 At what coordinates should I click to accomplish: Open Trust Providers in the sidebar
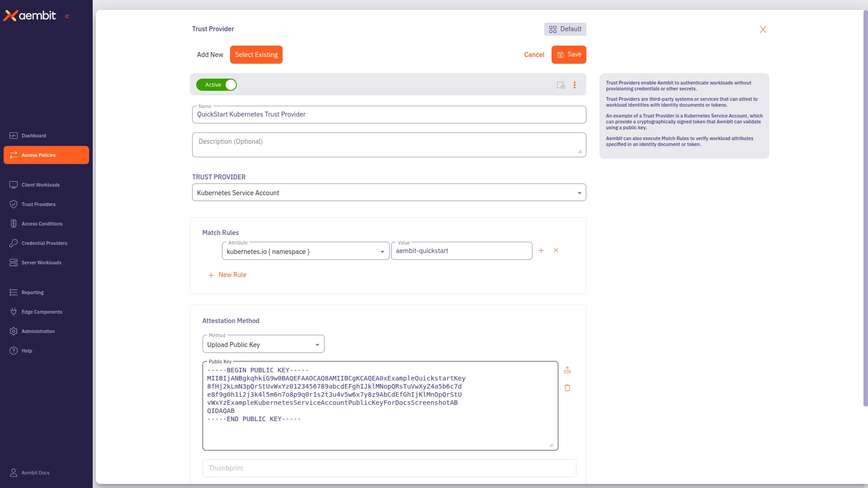click(46, 204)
